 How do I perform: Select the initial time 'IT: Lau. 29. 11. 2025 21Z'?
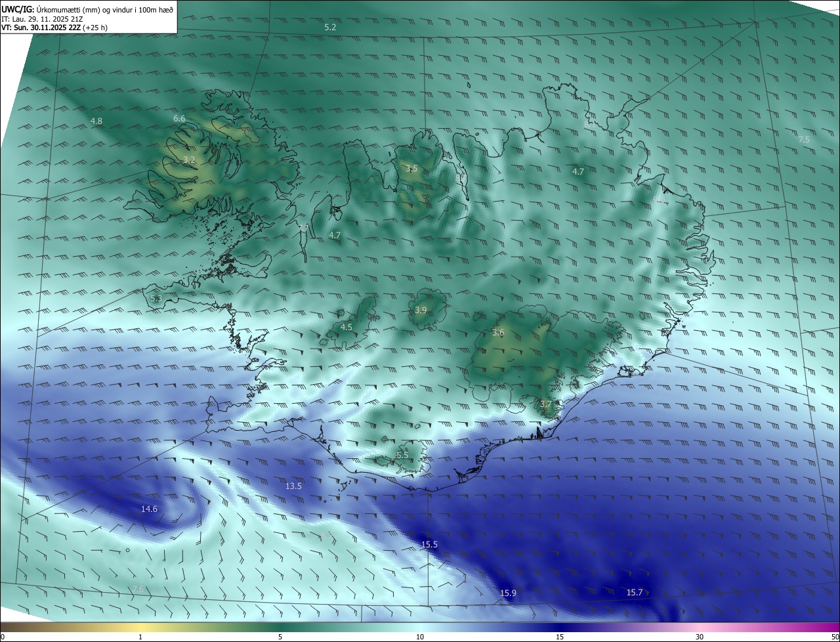42,19
